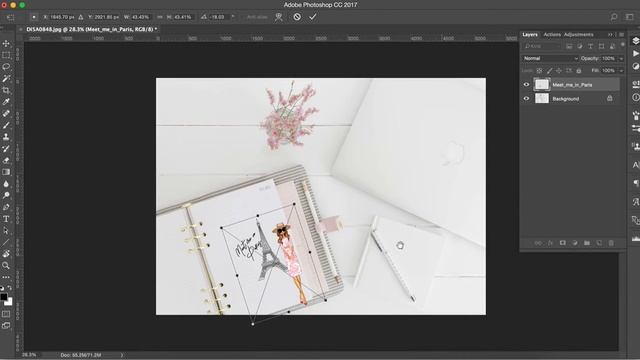This screenshot has height=360, width=640.
Task: Click the X position field
Action: [62, 17]
